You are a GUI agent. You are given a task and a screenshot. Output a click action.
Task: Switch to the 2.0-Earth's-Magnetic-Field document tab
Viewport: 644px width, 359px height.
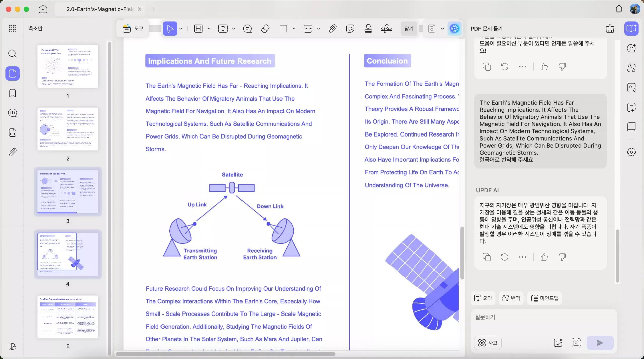(x=100, y=9)
